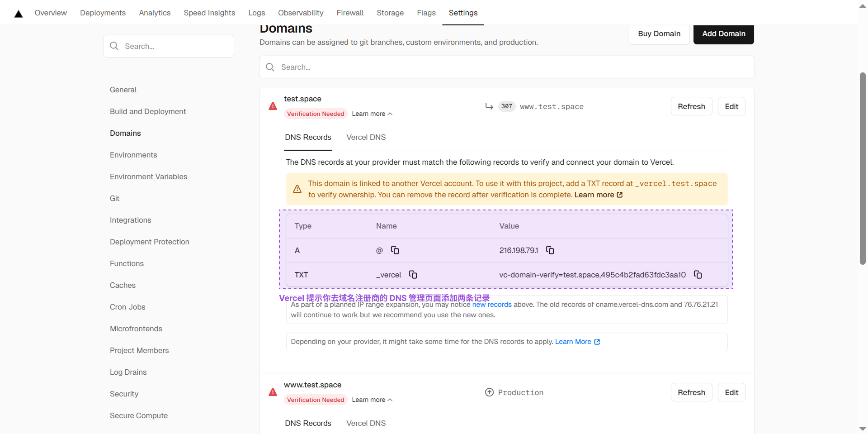The image size is (868, 434).
Task: Open Secure Compute settings
Action: point(139,415)
